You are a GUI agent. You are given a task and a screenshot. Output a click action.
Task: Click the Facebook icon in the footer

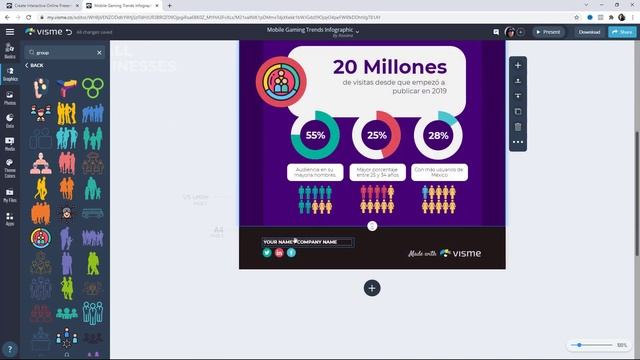coord(291,253)
